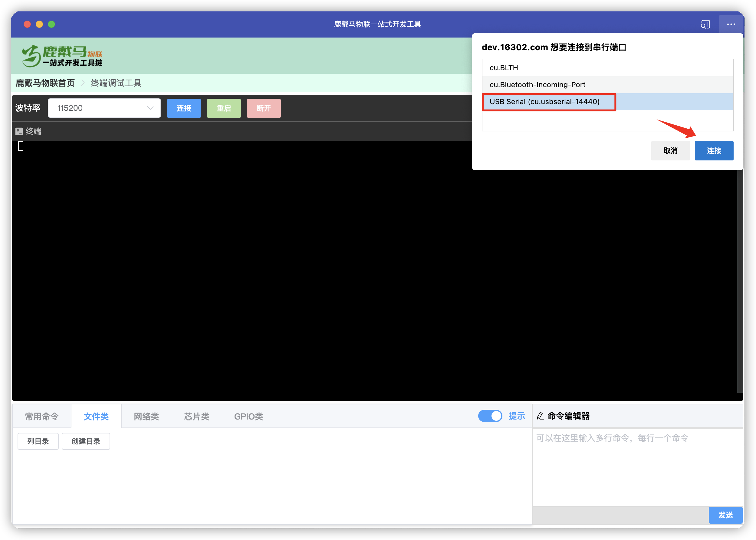756x540 pixels.
Task: Switch to the 网络类 tab
Action: (146, 416)
